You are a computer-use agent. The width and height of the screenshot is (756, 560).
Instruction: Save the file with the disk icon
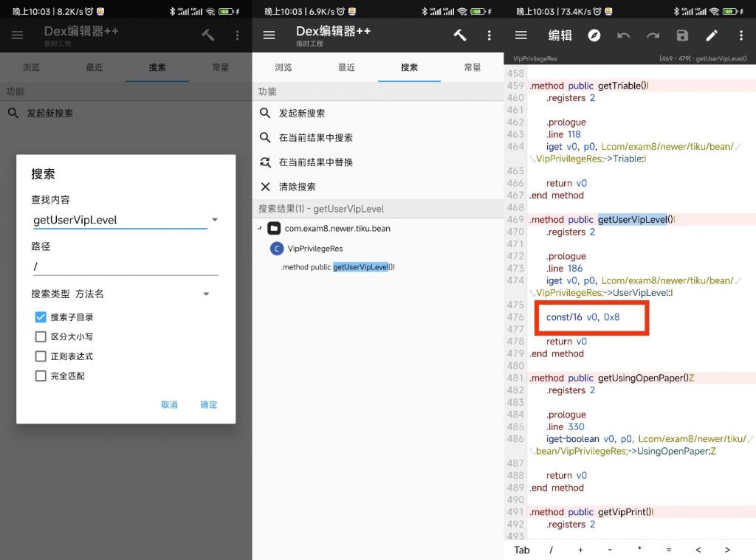point(682,35)
